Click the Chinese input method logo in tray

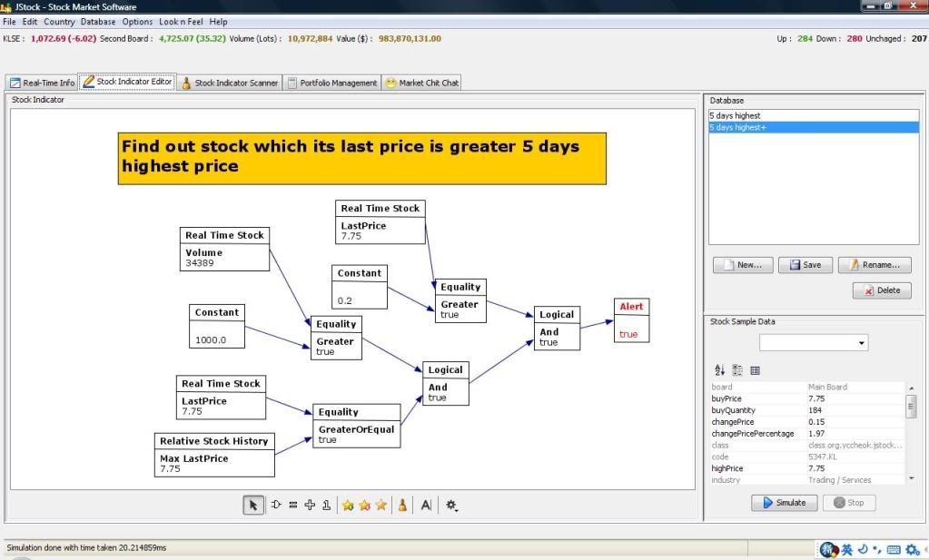pyautogui.click(x=827, y=550)
